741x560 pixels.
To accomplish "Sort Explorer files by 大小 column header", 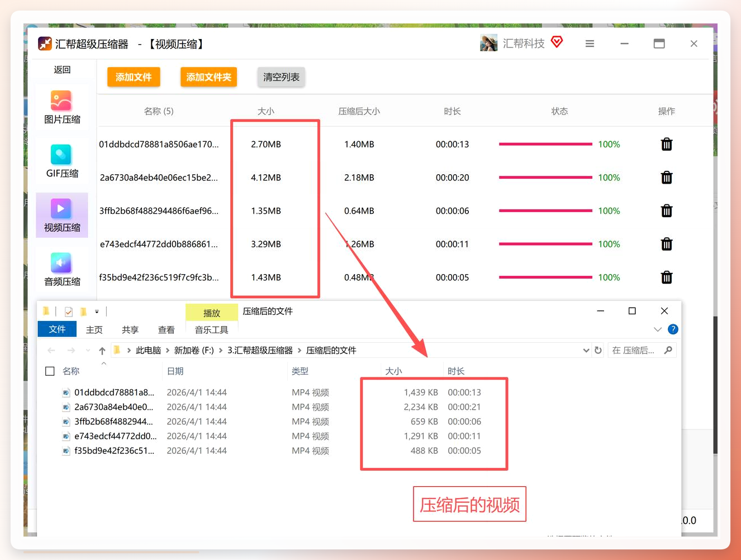I will [393, 371].
